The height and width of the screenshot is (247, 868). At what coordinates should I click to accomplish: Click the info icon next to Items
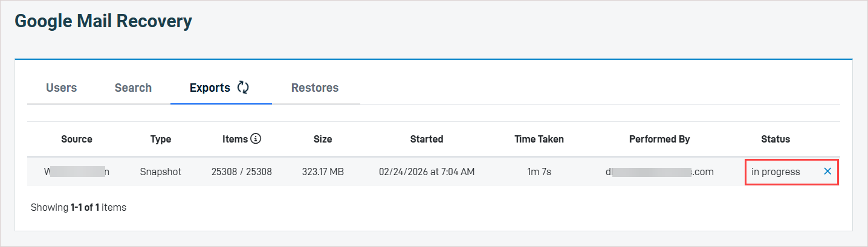coord(256,139)
